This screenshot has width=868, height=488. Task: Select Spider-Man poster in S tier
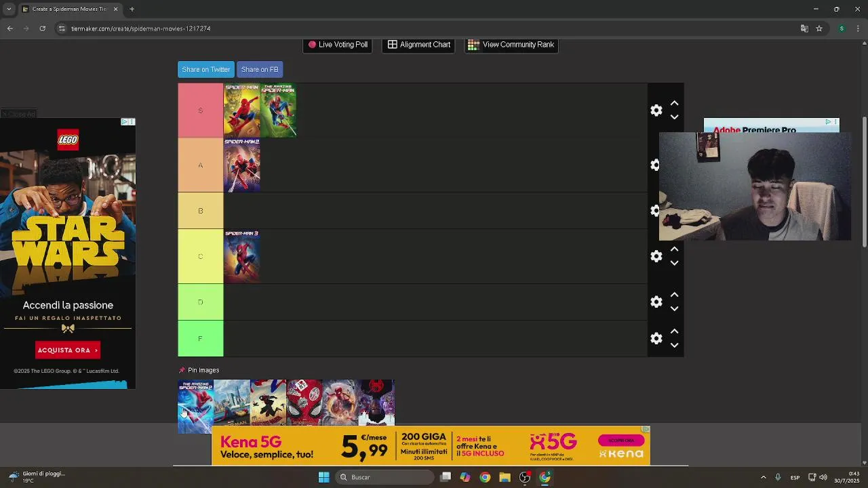pos(242,110)
